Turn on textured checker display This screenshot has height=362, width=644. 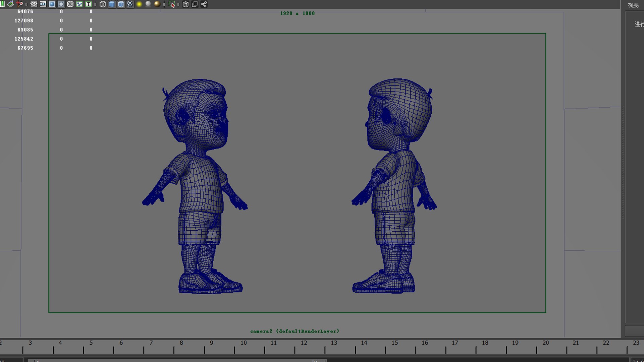tap(130, 4)
